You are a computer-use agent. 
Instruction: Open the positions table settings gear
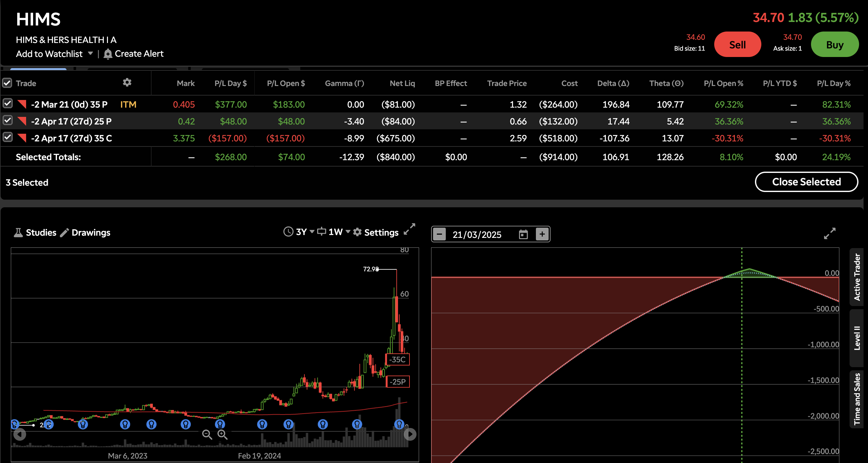[127, 82]
